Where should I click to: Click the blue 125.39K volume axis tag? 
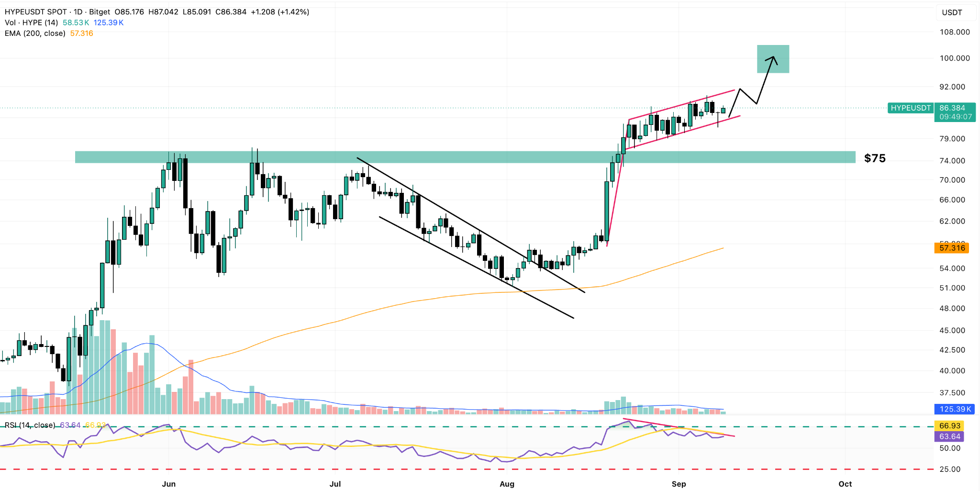click(x=955, y=409)
